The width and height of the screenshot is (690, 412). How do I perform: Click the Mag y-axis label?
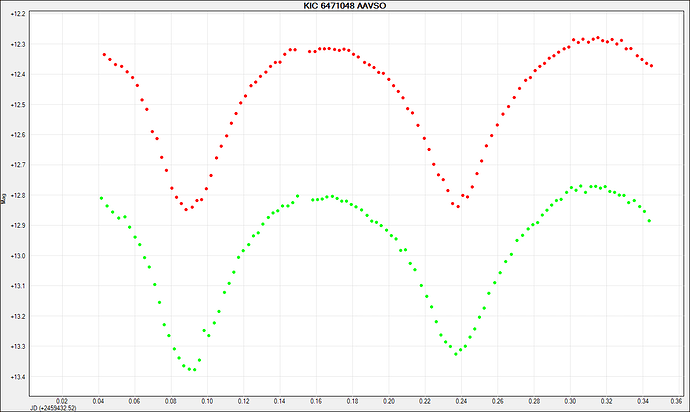click(4, 199)
